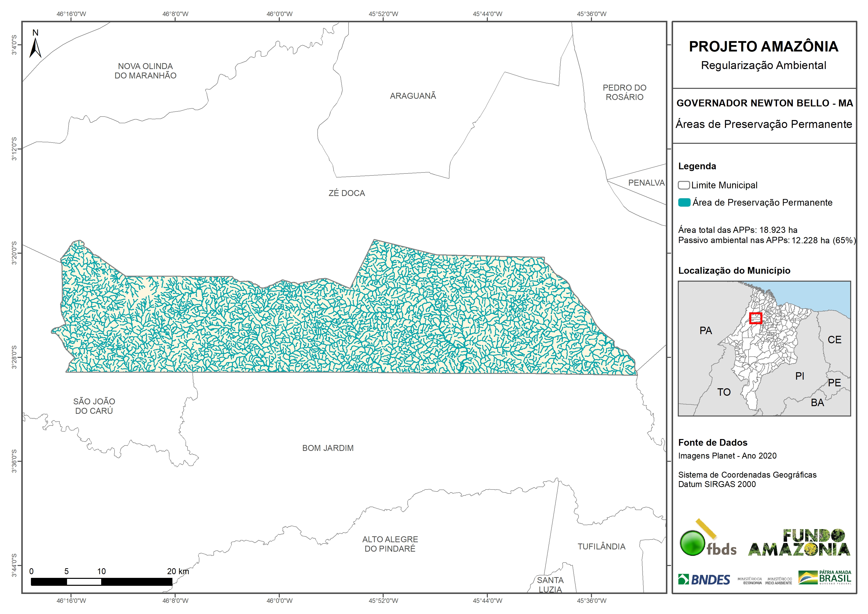Click the BNDES logo
The height and width of the screenshot is (614, 868).
click(x=704, y=580)
